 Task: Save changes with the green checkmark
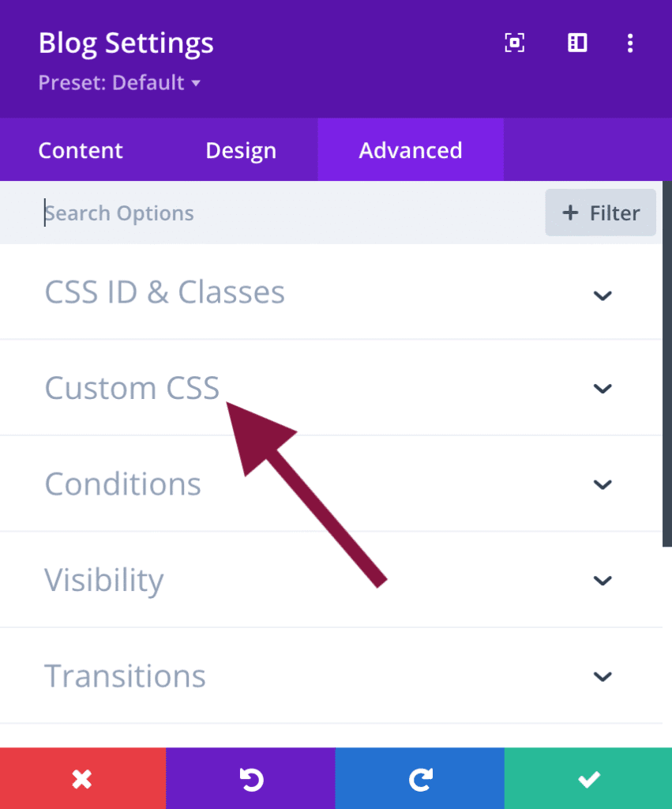[588, 780]
